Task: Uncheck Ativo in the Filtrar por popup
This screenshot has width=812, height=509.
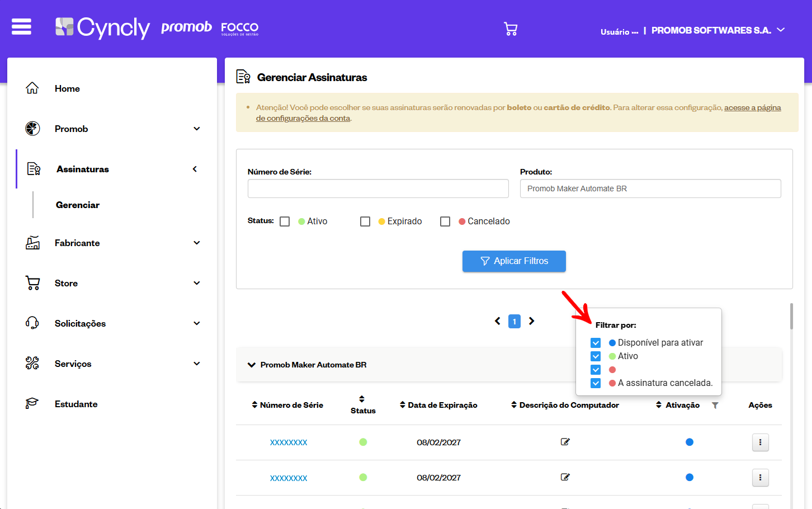Action: [x=596, y=356]
